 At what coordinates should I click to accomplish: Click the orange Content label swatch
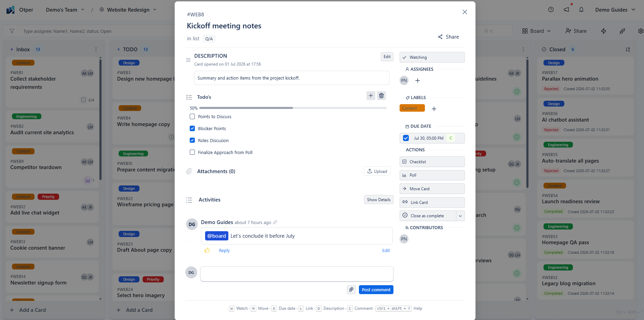(x=412, y=108)
